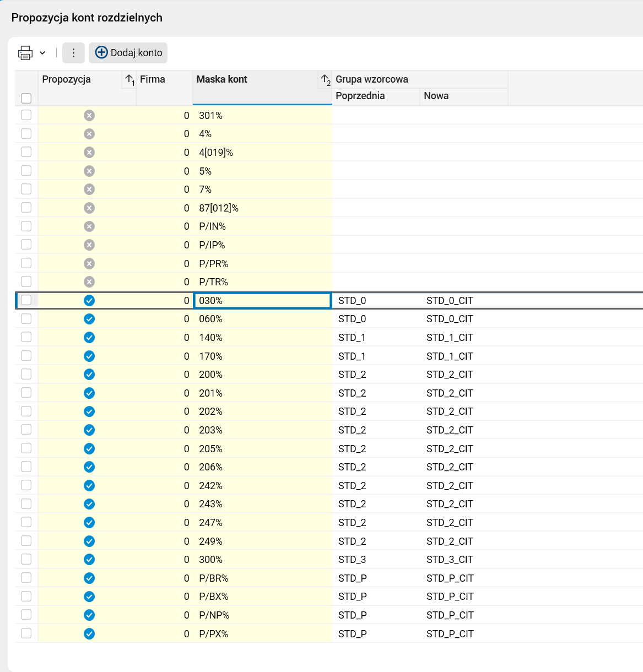Open the print options dropdown arrow
The width and height of the screenshot is (643, 672).
point(42,53)
